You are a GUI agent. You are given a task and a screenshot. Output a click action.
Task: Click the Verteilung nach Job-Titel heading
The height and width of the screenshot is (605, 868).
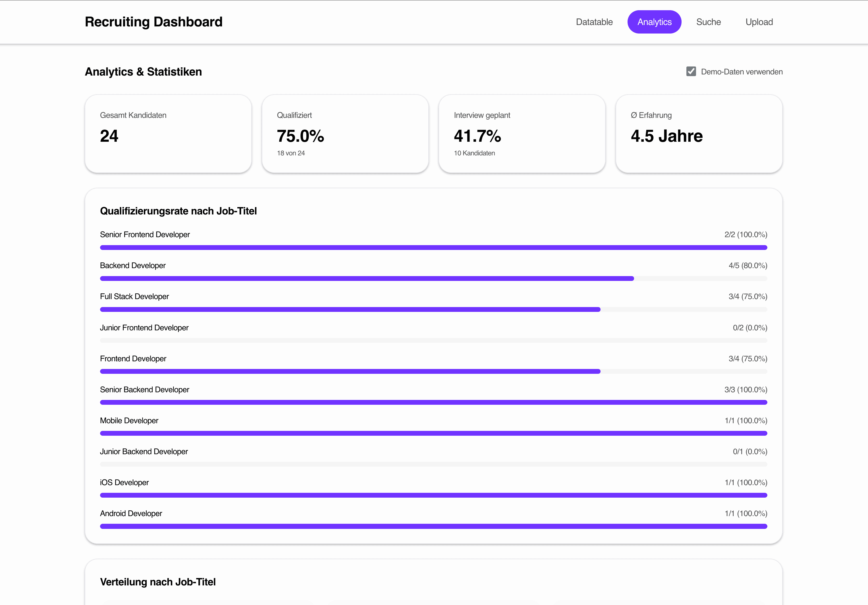[158, 582]
